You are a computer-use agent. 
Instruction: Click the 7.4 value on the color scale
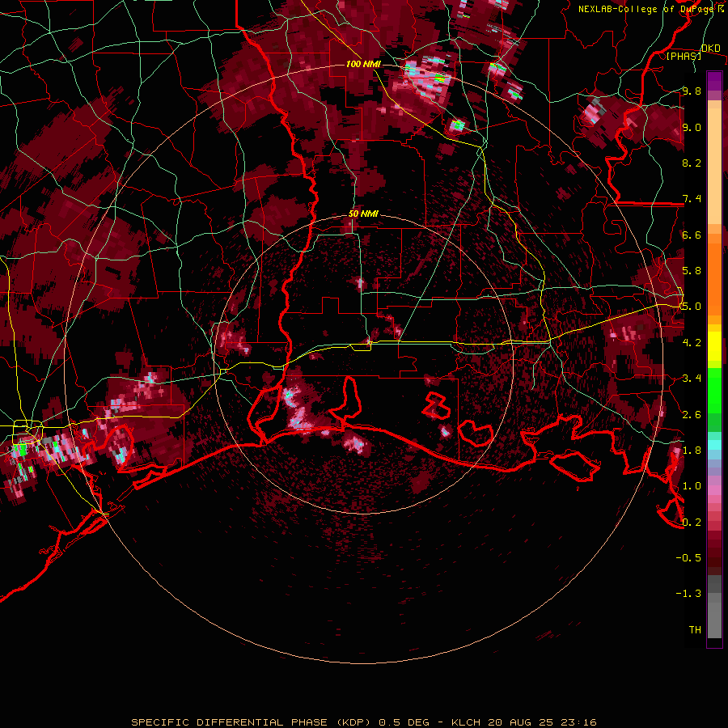[x=692, y=199]
